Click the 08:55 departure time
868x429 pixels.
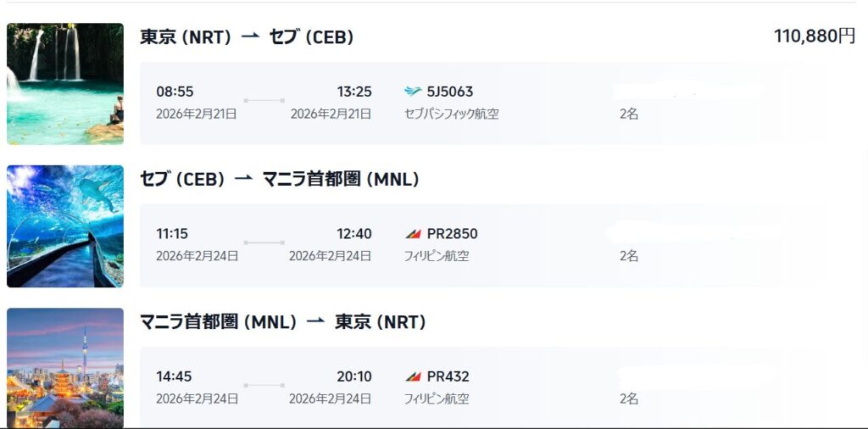(x=174, y=92)
